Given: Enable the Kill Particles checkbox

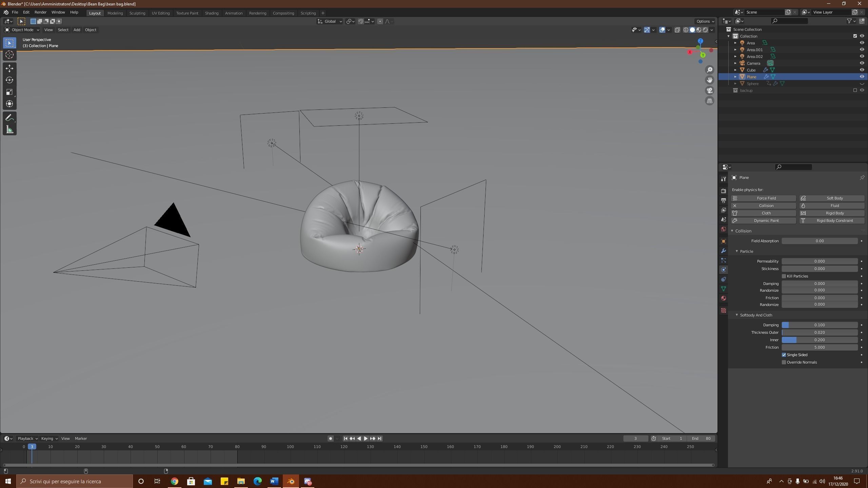Looking at the screenshot, I should point(784,276).
